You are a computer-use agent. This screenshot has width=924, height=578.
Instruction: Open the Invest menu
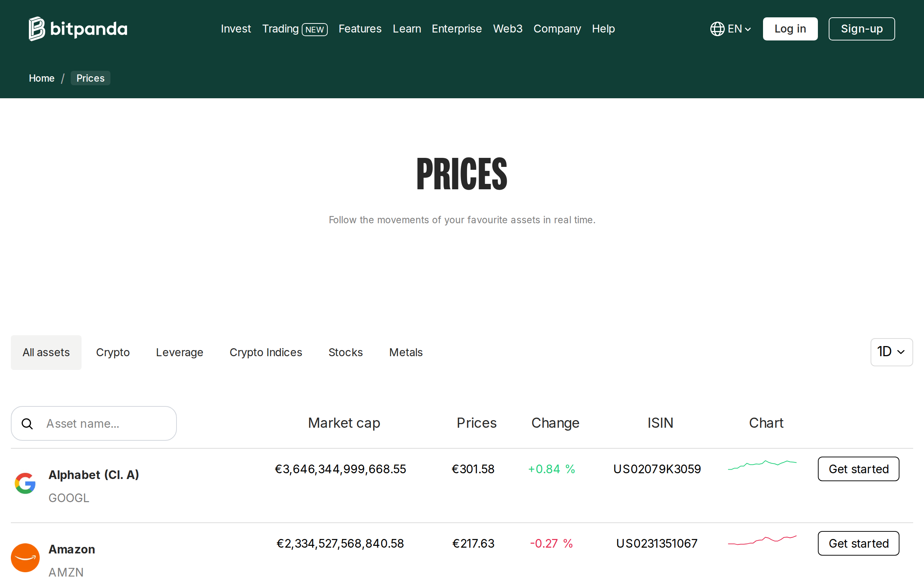[x=236, y=29]
